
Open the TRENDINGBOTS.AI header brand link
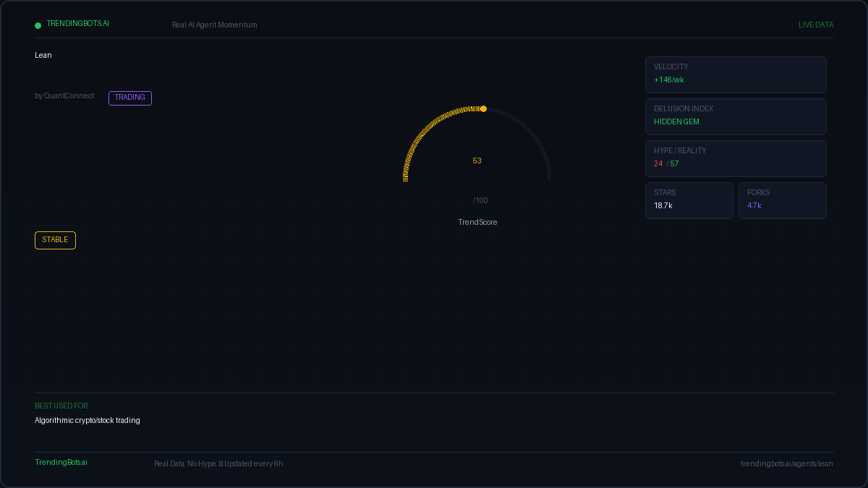(x=77, y=24)
